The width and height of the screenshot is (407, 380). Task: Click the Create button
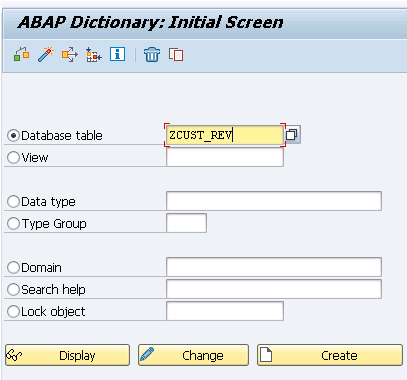[x=330, y=355]
